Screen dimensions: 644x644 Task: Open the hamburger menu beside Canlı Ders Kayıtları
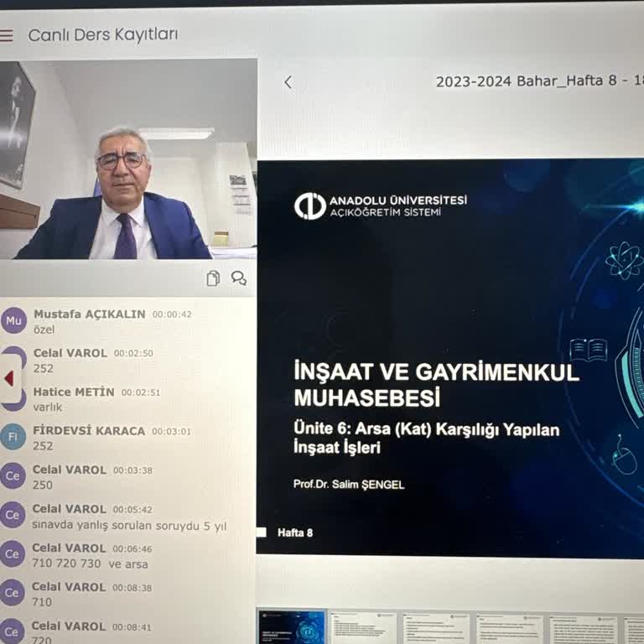coord(6,35)
